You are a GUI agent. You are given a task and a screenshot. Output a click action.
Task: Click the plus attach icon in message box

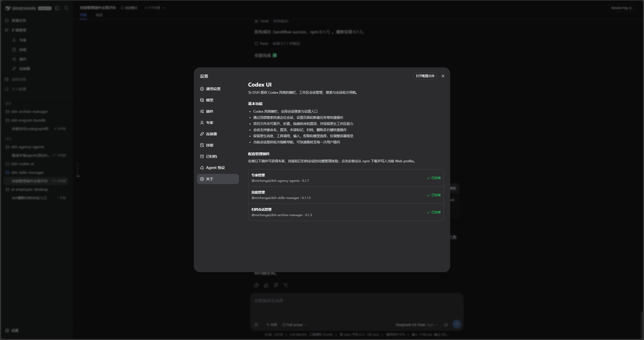[x=256, y=325]
